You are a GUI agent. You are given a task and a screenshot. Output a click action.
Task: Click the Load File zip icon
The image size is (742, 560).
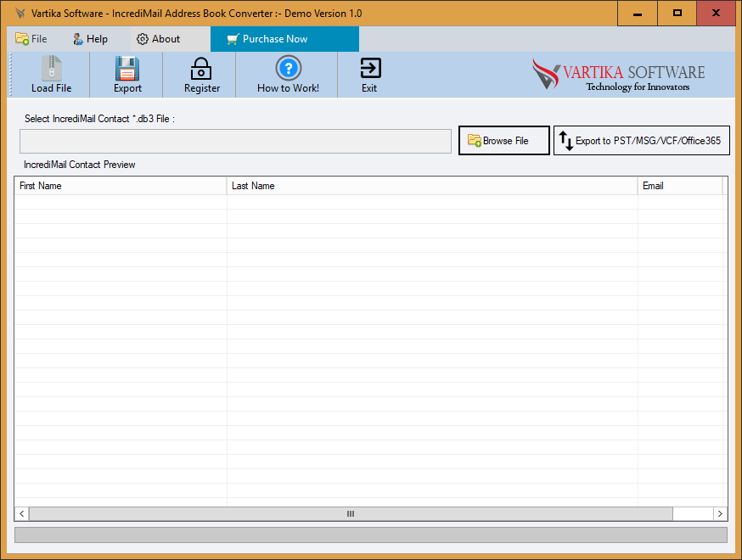click(x=51, y=68)
